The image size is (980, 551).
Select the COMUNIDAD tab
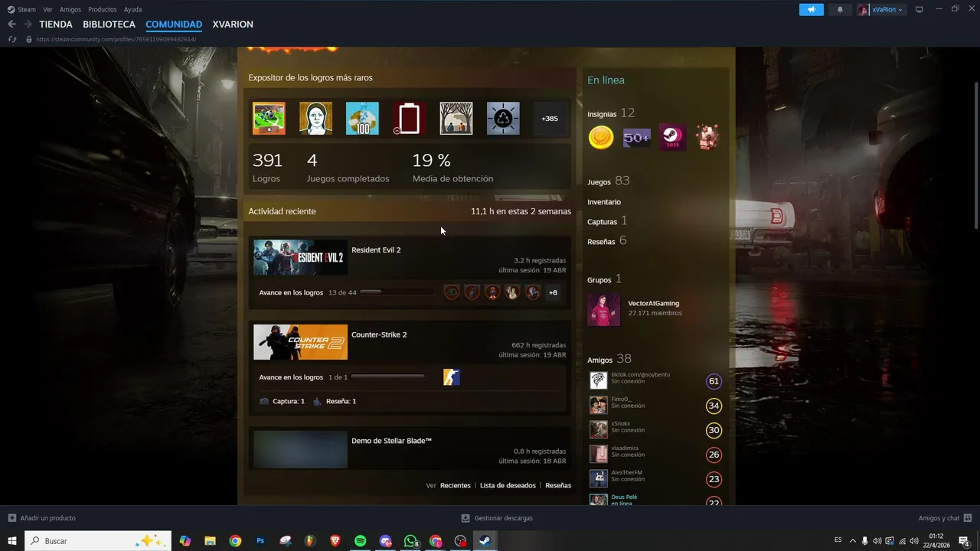pyautogui.click(x=174, y=24)
